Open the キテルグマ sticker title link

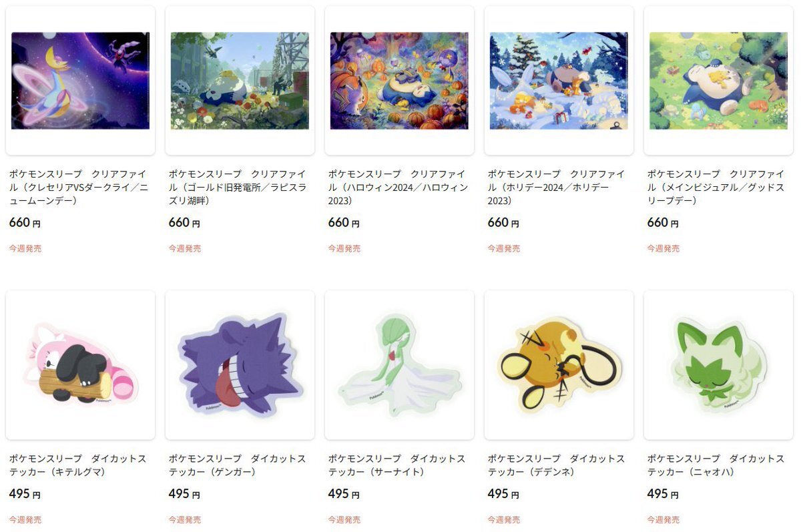[77, 465]
